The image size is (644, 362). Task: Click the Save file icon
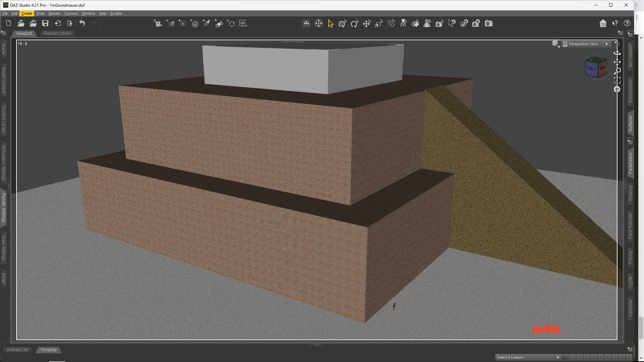(45, 23)
